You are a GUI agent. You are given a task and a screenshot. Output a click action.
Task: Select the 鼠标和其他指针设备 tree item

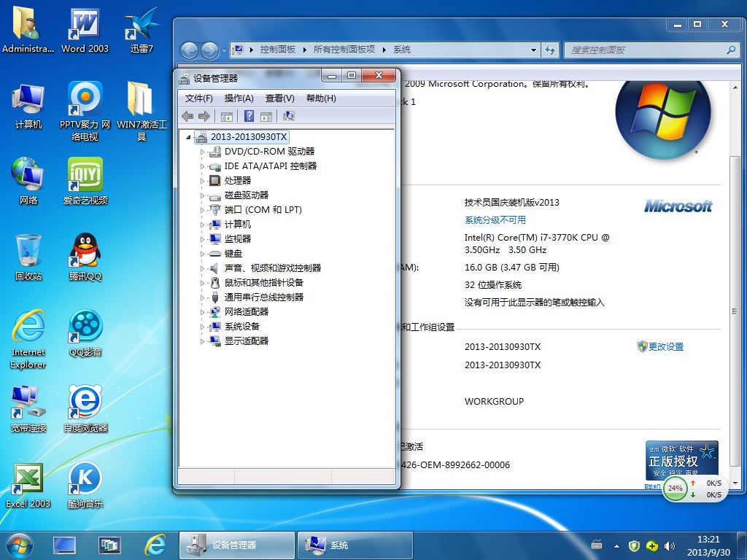264,283
